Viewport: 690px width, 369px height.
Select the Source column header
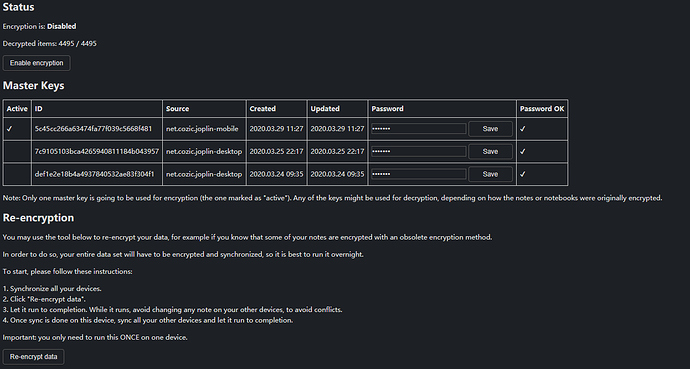[177, 109]
